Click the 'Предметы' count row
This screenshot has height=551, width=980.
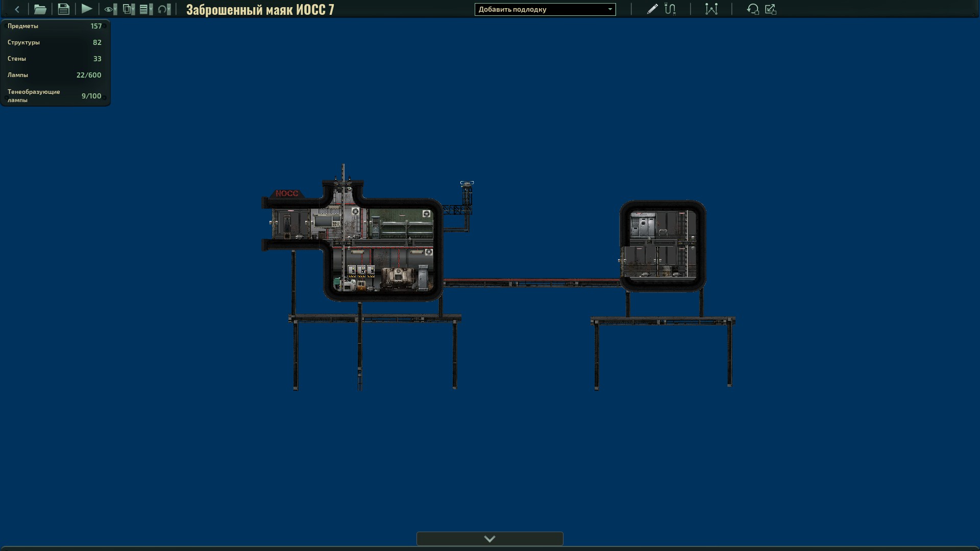pos(55,26)
